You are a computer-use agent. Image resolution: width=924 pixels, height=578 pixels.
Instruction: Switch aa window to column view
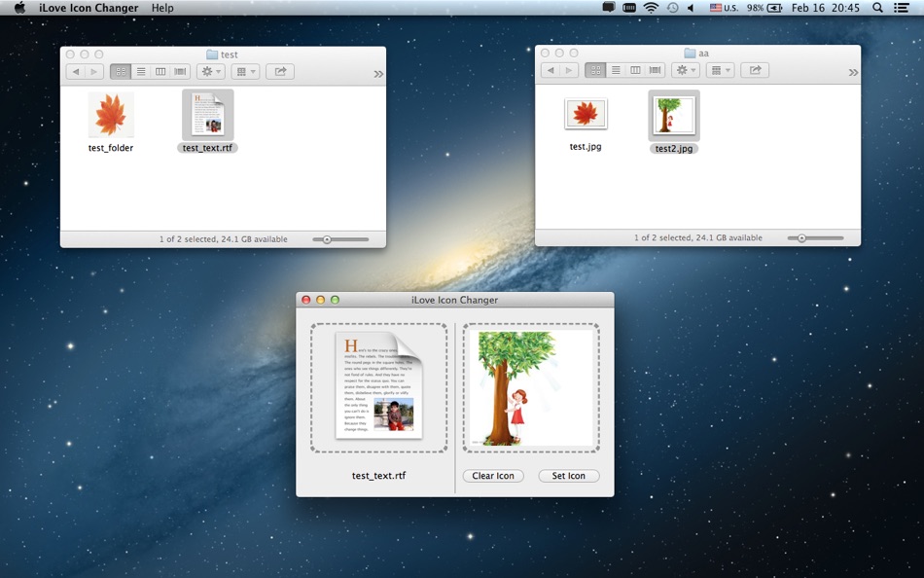tap(635, 70)
